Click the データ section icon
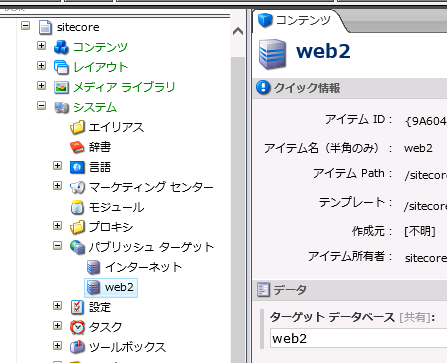Screen dimensions: 447x363 [x=263, y=289]
